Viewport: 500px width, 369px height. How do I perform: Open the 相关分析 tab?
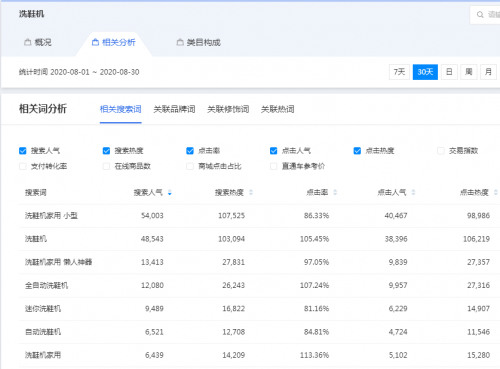(x=114, y=42)
